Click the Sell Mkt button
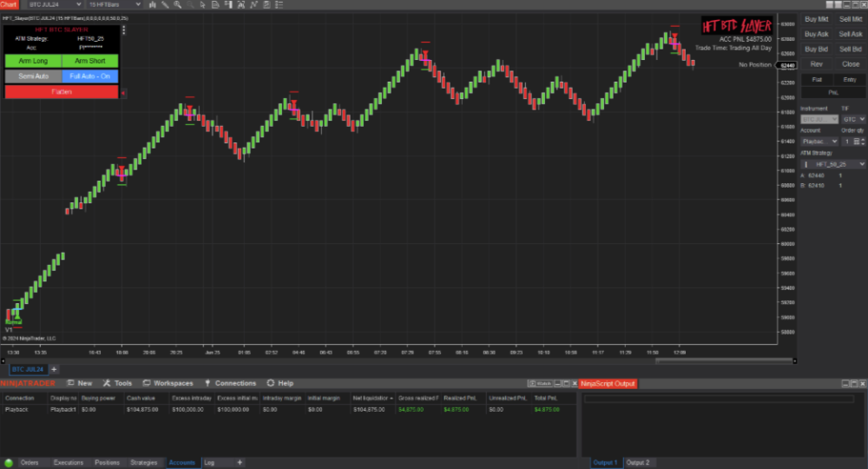 click(x=851, y=19)
